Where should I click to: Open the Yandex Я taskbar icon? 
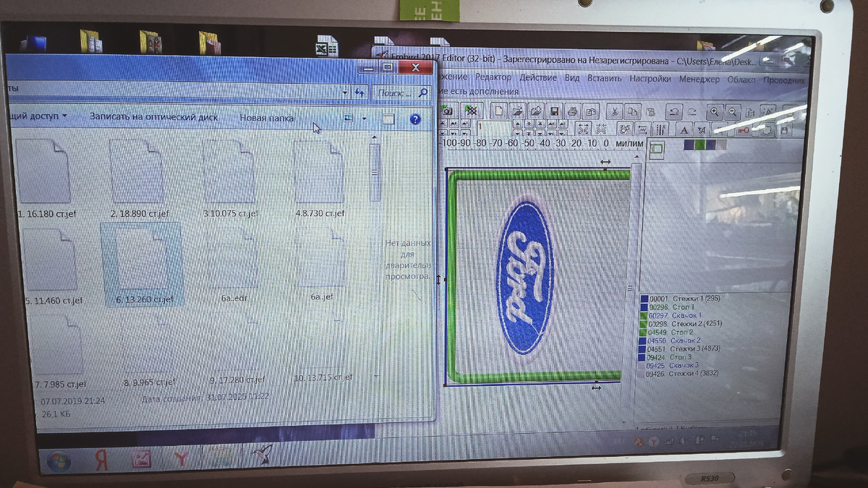[102, 459]
